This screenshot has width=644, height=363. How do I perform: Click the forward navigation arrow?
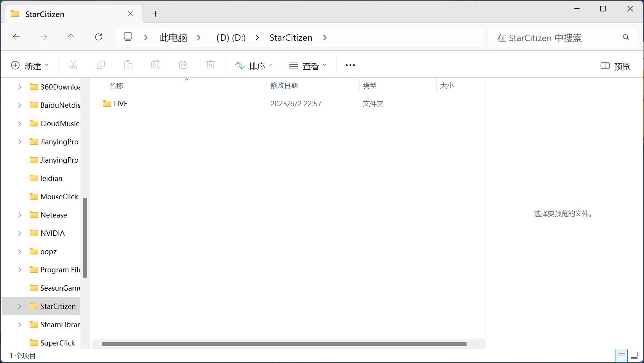(x=44, y=37)
